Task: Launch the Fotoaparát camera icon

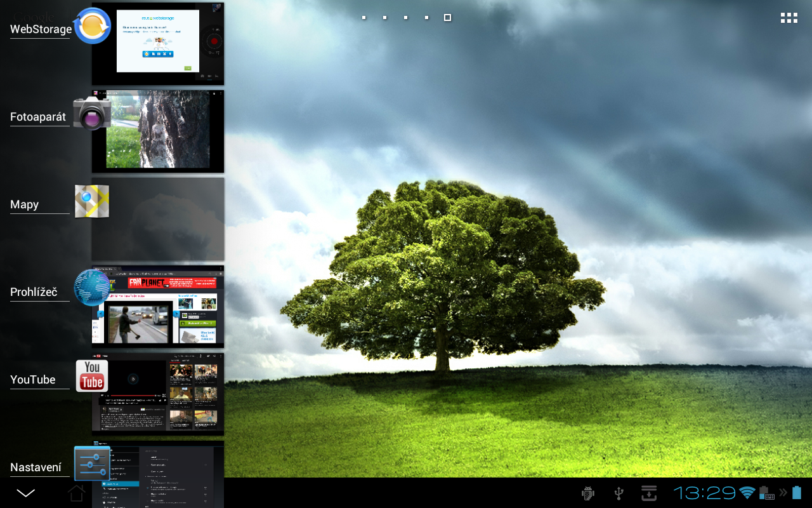Action: (92, 114)
